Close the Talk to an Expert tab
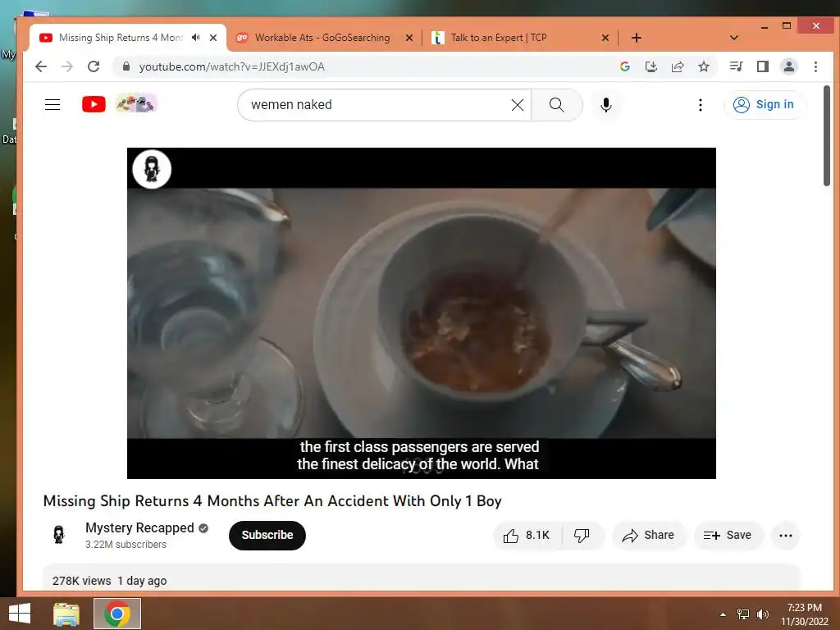Viewport: 840px width, 630px height. pyautogui.click(x=605, y=38)
